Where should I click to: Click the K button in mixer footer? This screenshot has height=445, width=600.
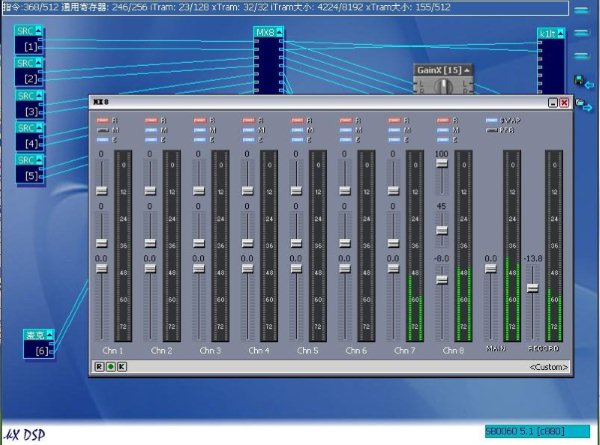click(x=122, y=367)
